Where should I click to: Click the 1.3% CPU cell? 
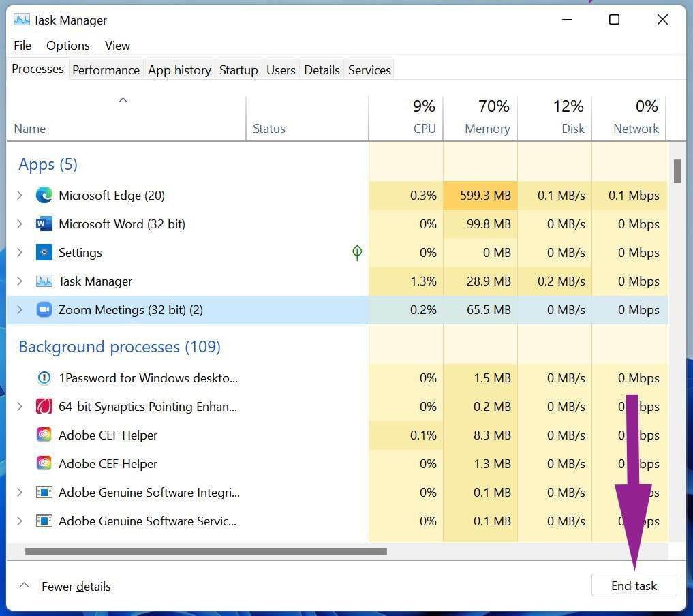[x=405, y=281]
